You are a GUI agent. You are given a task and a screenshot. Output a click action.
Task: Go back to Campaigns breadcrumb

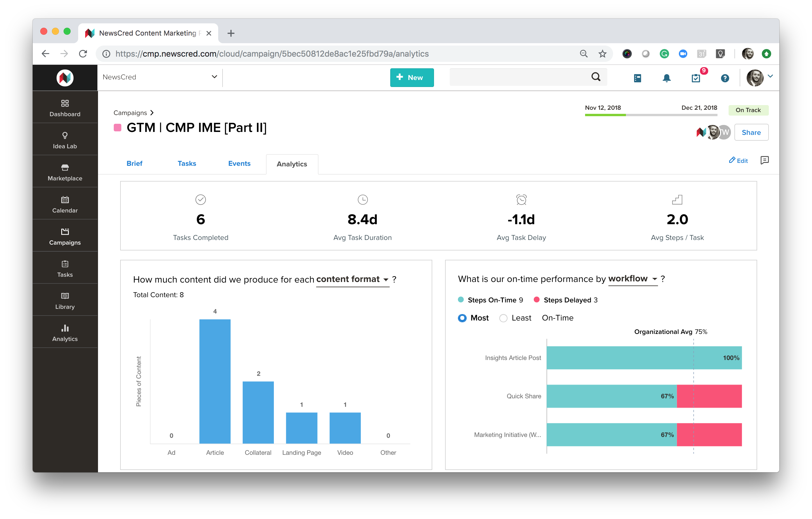click(x=130, y=113)
